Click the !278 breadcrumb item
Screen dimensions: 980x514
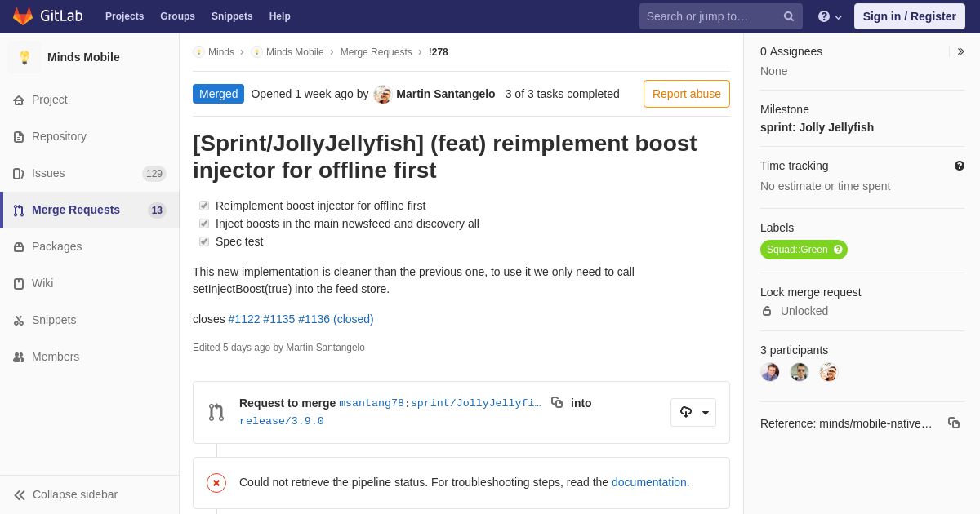point(439,52)
